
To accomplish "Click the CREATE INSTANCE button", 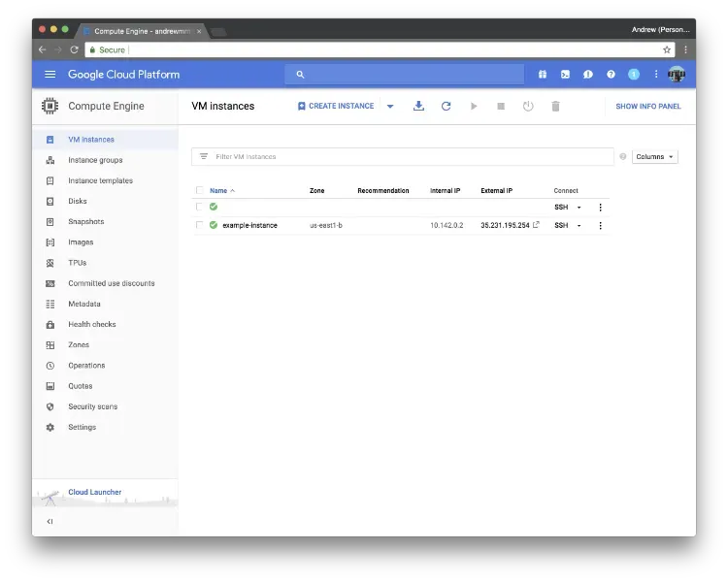I will pos(336,106).
